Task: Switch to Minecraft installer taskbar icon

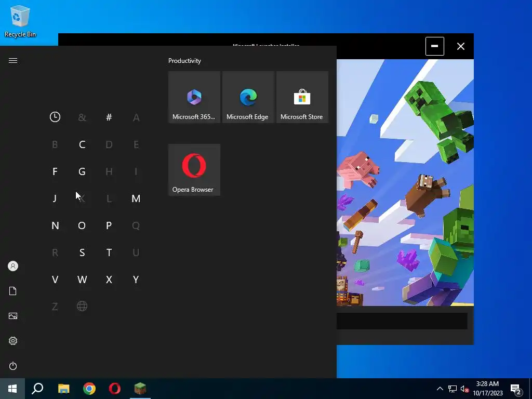Action: tap(140, 389)
